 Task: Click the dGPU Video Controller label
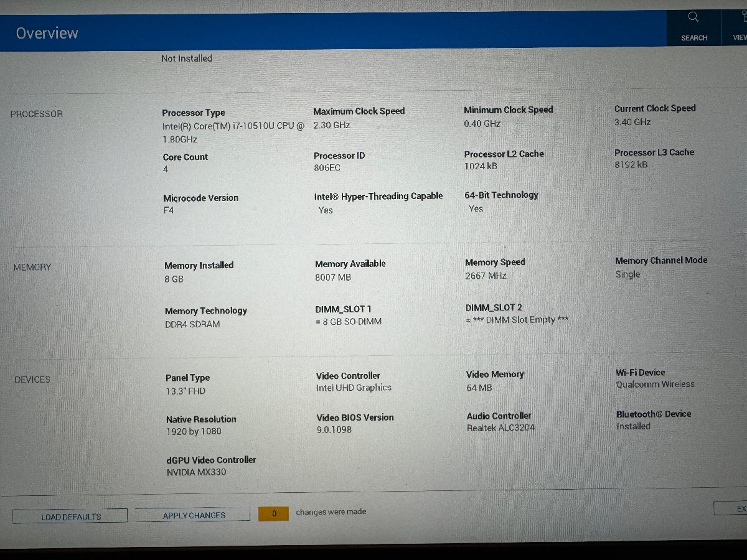point(211,460)
